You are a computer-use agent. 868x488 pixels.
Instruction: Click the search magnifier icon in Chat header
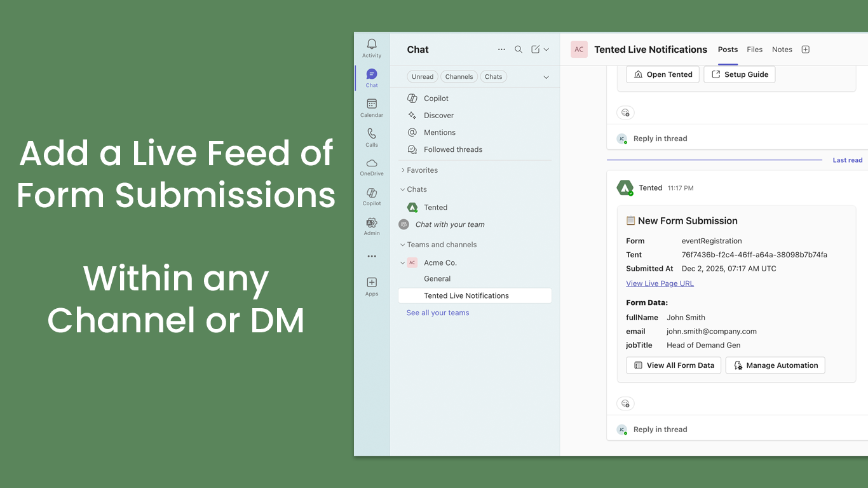pyautogui.click(x=519, y=50)
